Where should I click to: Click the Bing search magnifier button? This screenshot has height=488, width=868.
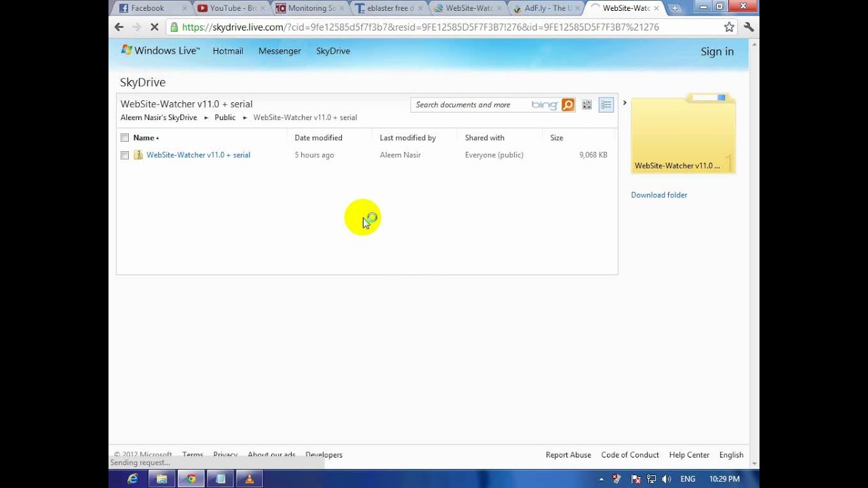tap(568, 105)
